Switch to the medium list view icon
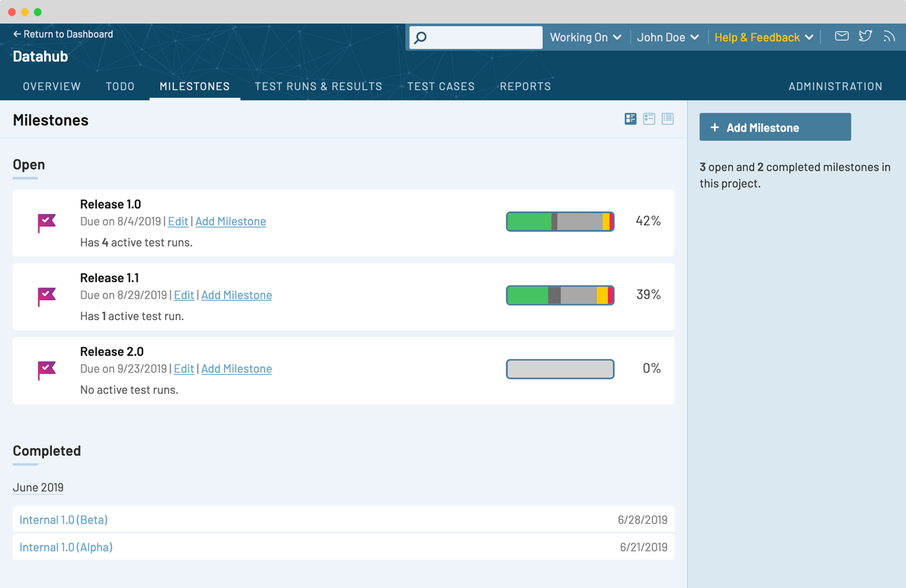 [649, 118]
